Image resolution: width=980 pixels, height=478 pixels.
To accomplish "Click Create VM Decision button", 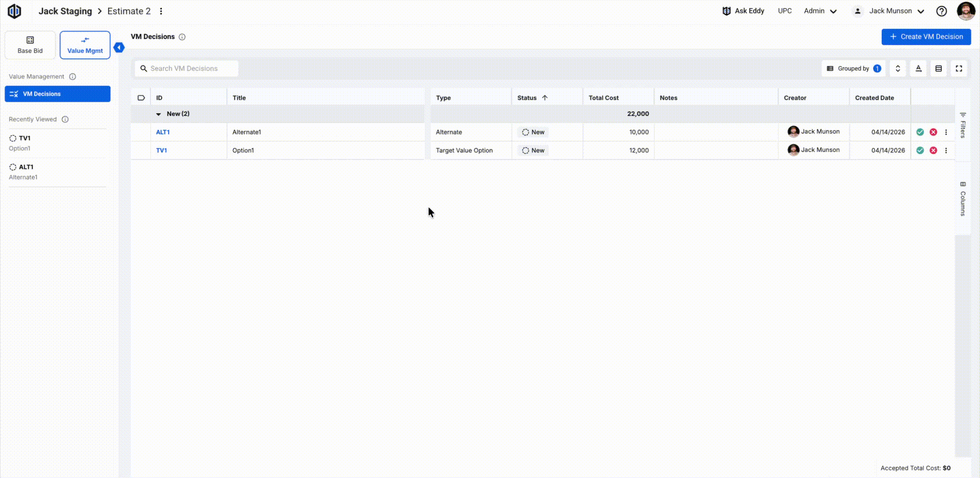I will click(926, 37).
